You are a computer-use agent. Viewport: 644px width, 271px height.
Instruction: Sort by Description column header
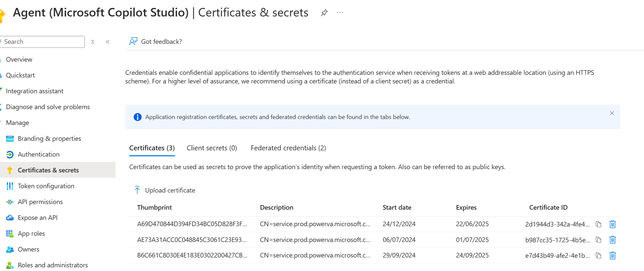tap(277, 207)
